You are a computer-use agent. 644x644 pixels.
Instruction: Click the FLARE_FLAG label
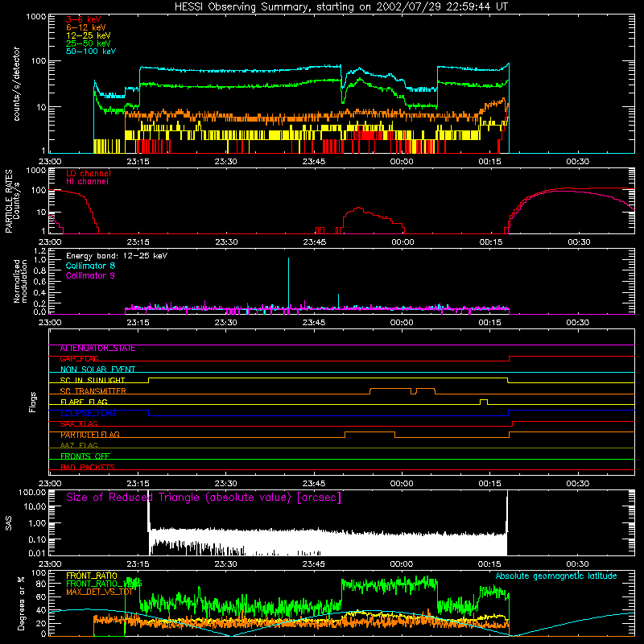coord(84,402)
